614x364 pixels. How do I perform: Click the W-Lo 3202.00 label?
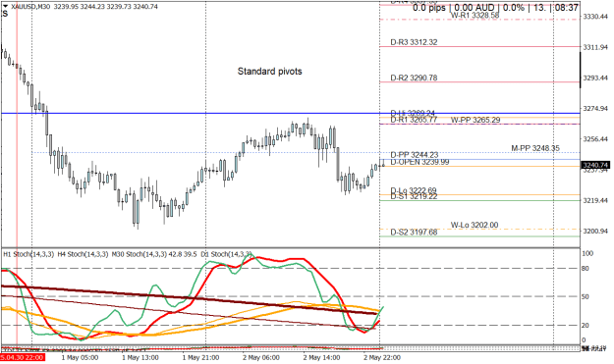pos(474,225)
